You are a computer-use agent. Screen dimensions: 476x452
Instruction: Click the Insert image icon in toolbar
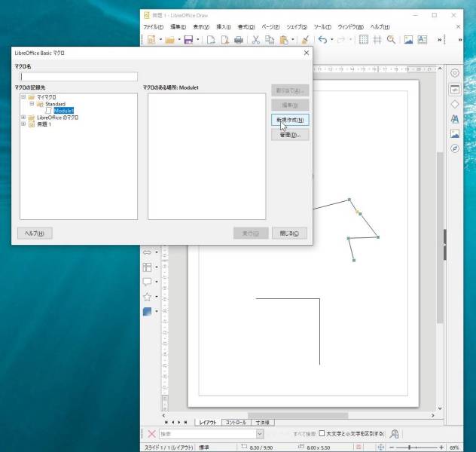tap(409, 39)
